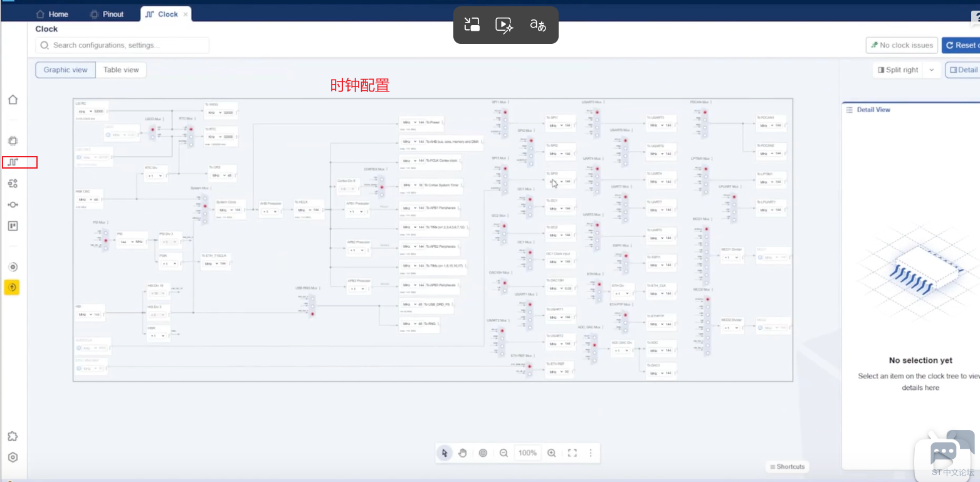980x482 pixels.
Task: Select third radio input of USB RNG Mux
Action: coord(312,314)
